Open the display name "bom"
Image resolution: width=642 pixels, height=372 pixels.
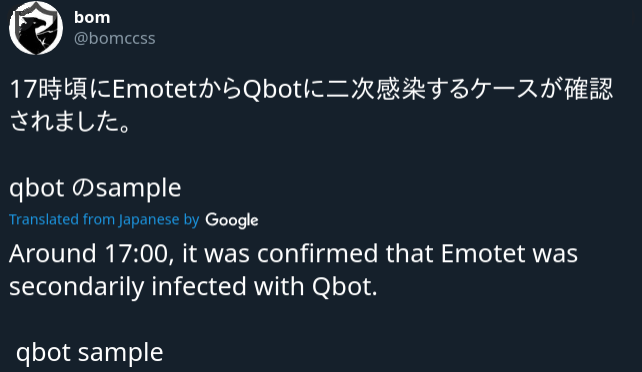92,18
